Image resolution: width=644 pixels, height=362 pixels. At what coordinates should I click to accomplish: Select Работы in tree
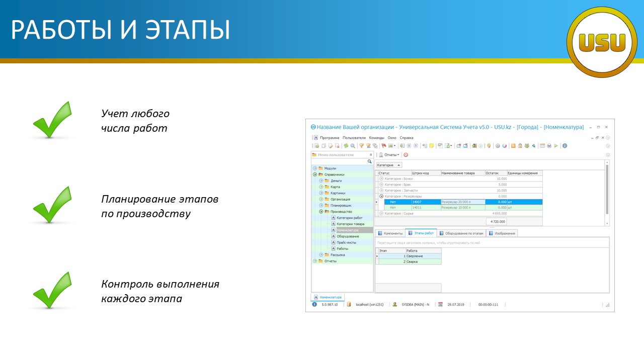click(x=343, y=248)
